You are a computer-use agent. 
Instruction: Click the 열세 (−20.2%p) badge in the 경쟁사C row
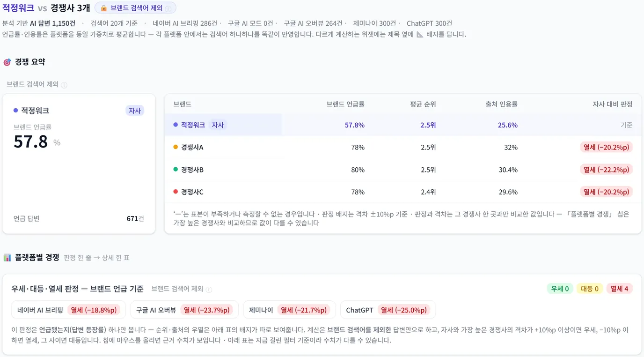pyautogui.click(x=607, y=192)
